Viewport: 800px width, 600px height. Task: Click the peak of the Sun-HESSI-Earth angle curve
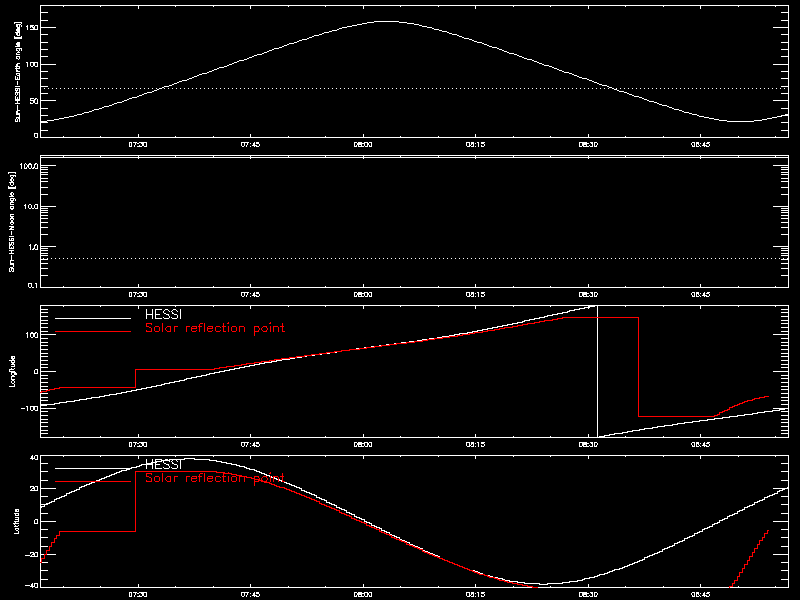tap(387, 21)
